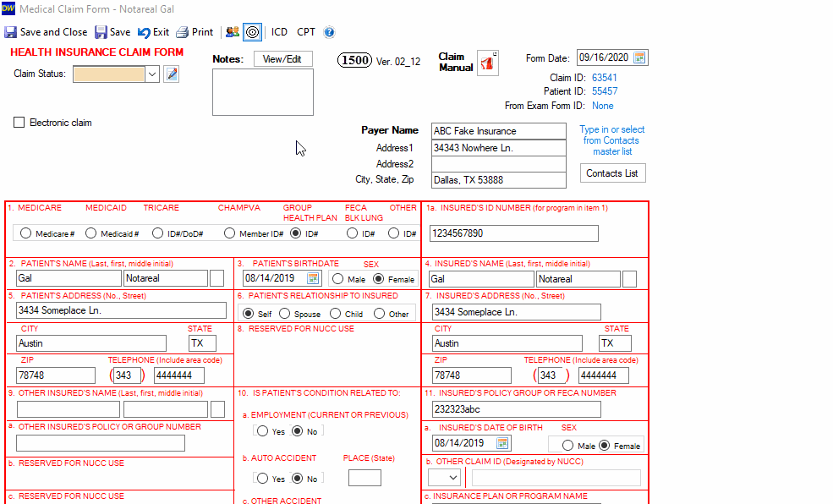This screenshot has width=833, height=504.
Task: Click the patient's State field
Action: (x=202, y=343)
